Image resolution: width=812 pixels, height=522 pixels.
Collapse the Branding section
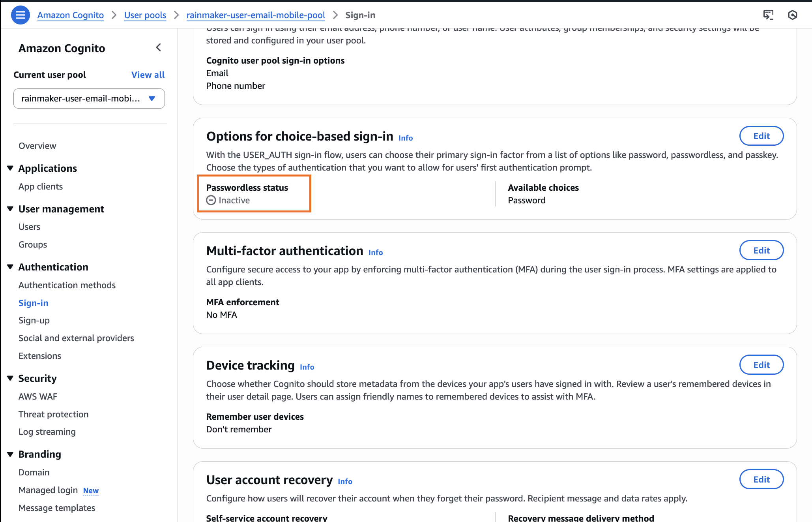click(10, 454)
